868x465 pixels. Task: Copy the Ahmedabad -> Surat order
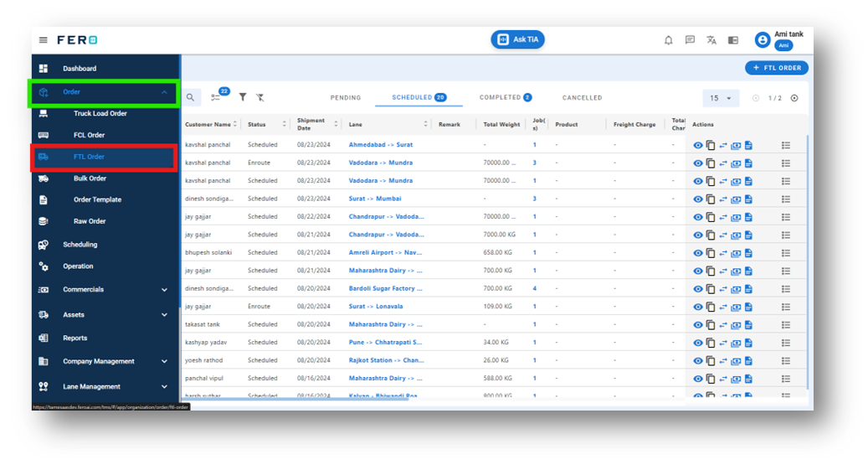(711, 145)
